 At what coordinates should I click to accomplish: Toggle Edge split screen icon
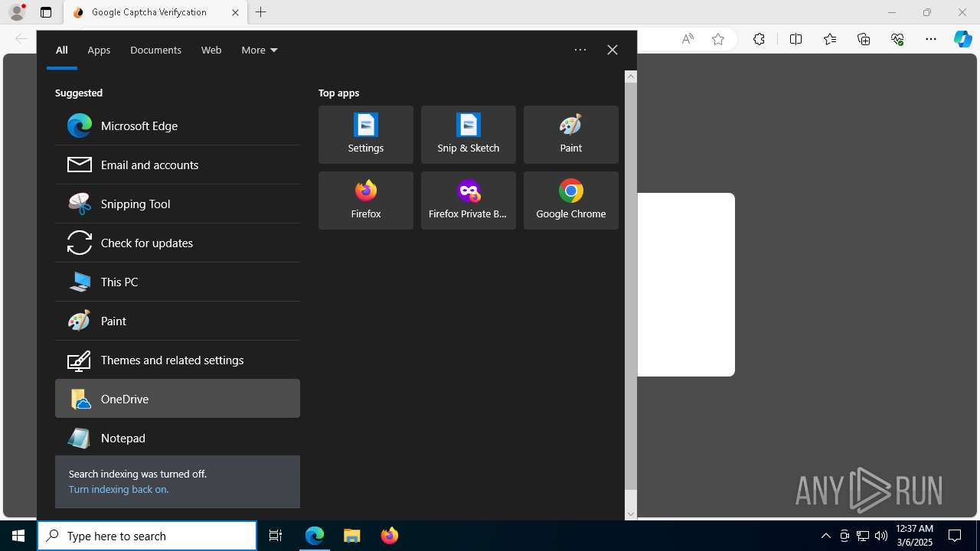(795, 39)
